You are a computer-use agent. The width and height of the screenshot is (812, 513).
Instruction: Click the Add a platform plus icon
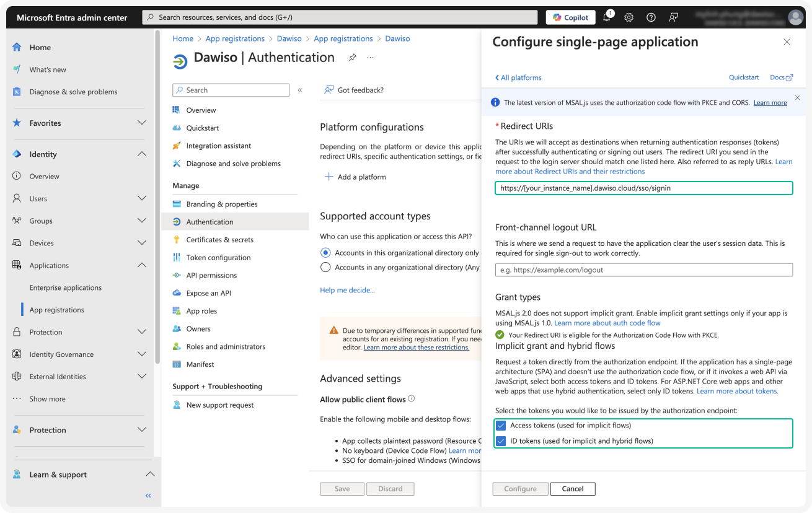(x=329, y=177)
